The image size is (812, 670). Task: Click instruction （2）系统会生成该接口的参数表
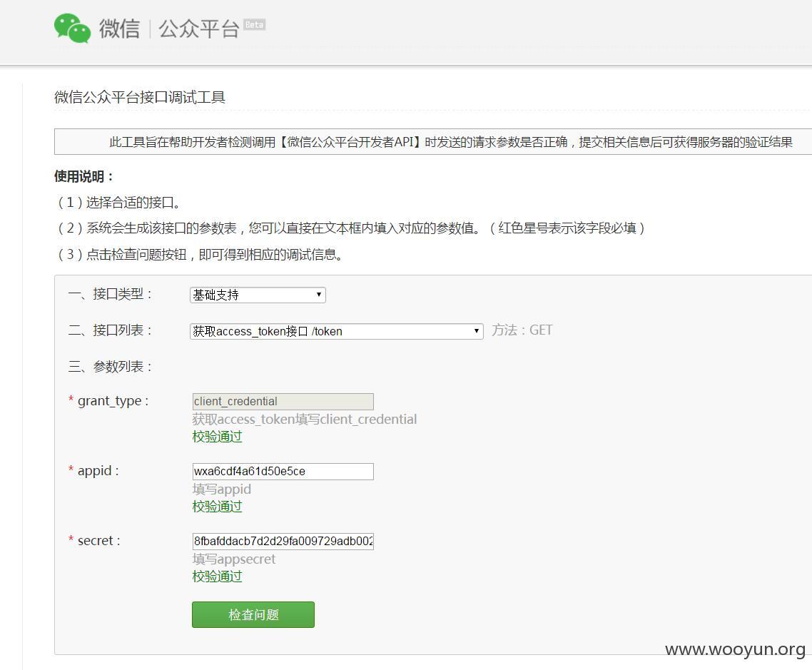(x=350, y=228)
